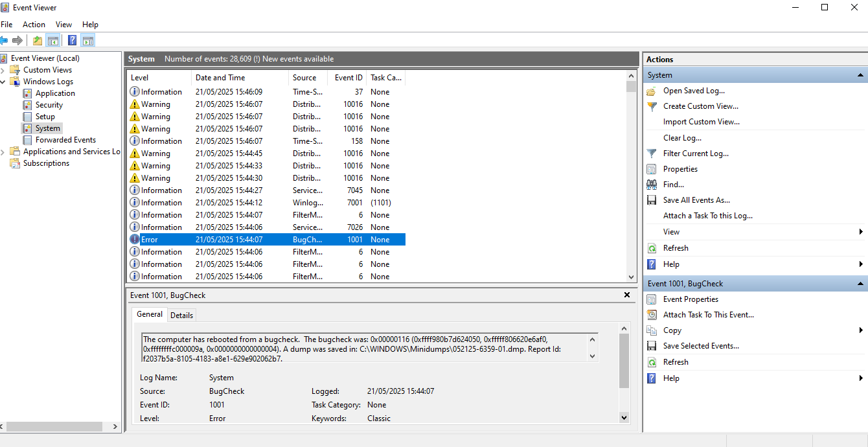Click the Forward arrow toolbar icon
868x447 pixels.
coord(17,40)
